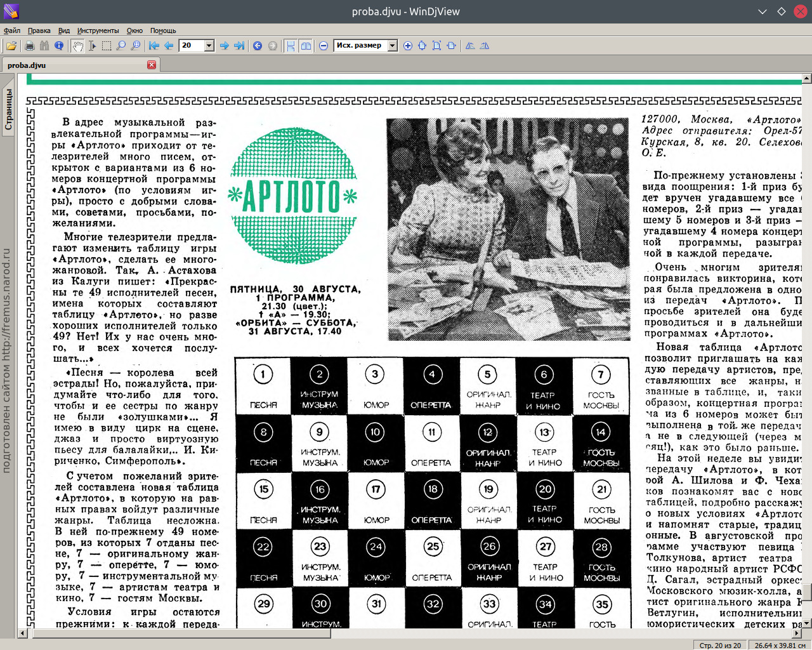The height and width of the screenshot is (650, 812).
Task: Open the zoom level dropdown arrow
Action: [x=392, y=46]
